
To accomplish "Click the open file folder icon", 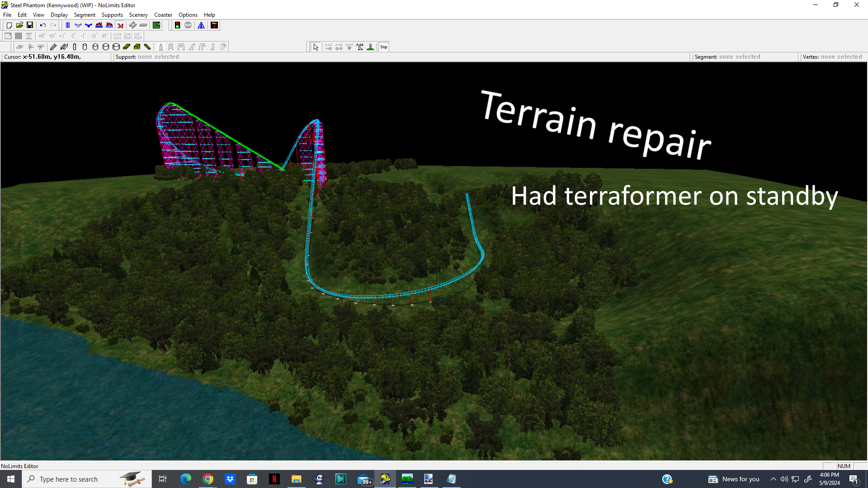I will click(x=19, y=25).
